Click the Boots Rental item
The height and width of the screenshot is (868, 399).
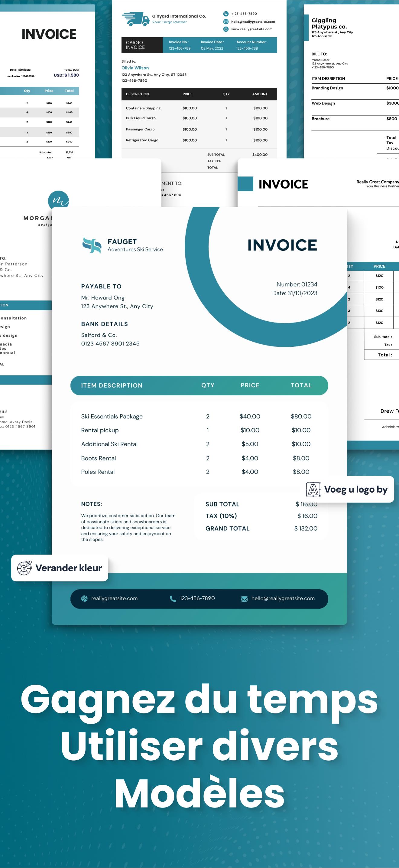(x=98, y=458)
